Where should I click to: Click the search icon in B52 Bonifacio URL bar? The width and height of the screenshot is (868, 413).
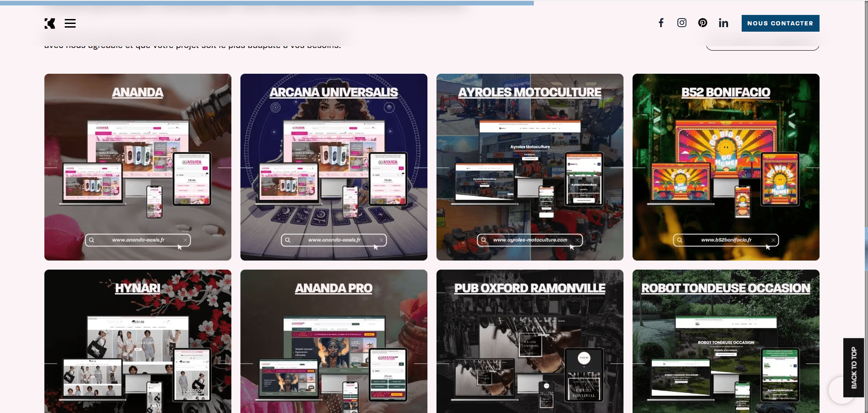point(680,240)
